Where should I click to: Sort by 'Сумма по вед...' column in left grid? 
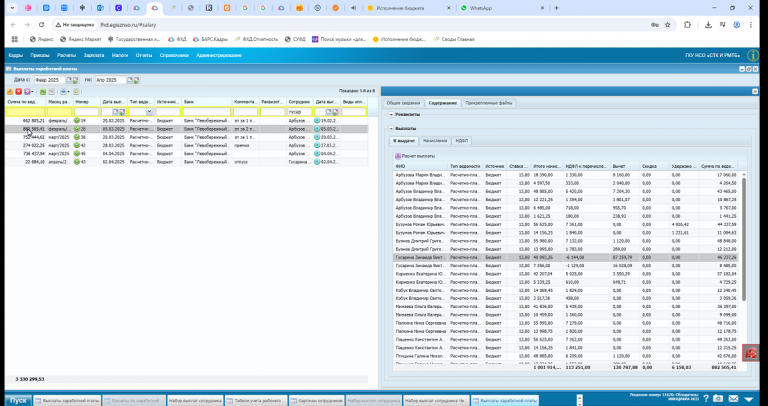(25, 101)
